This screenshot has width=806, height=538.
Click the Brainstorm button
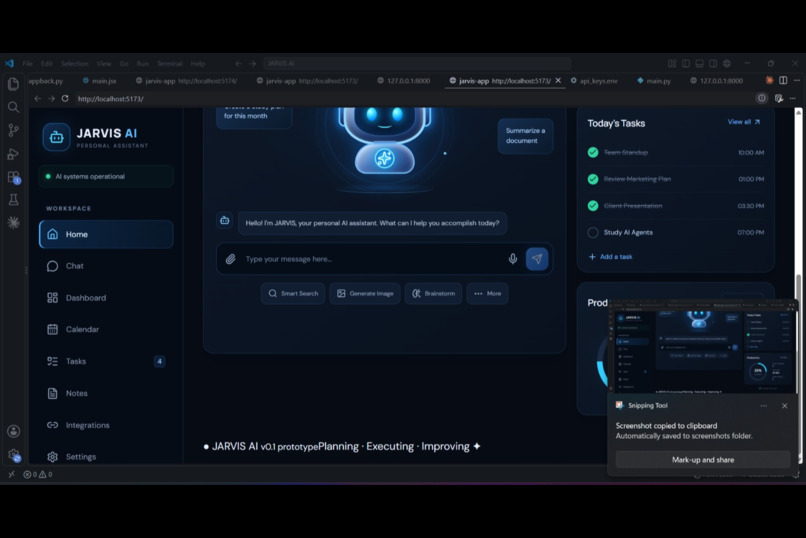point(433,293)
